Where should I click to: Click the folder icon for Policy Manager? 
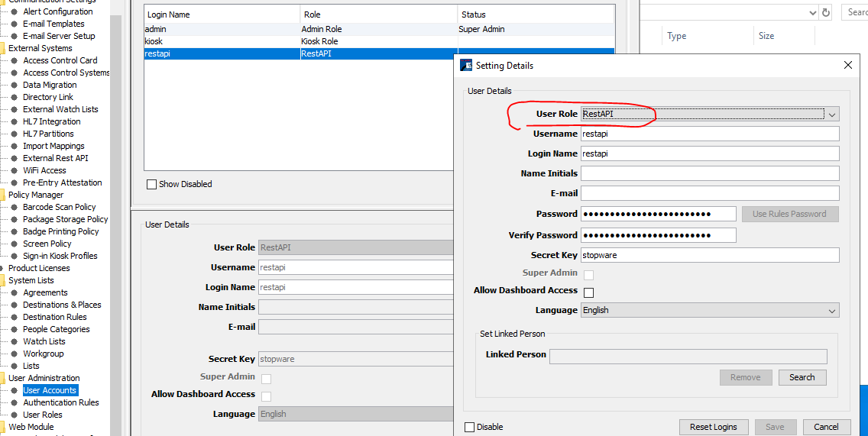coord(2,195)
